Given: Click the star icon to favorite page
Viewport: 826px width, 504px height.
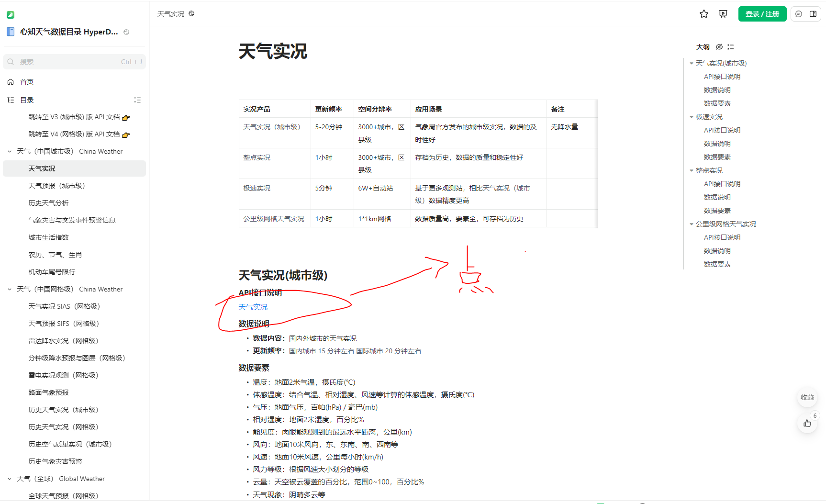Looking at the screenshot, I should pyautogui.click(x=703, y=14).
